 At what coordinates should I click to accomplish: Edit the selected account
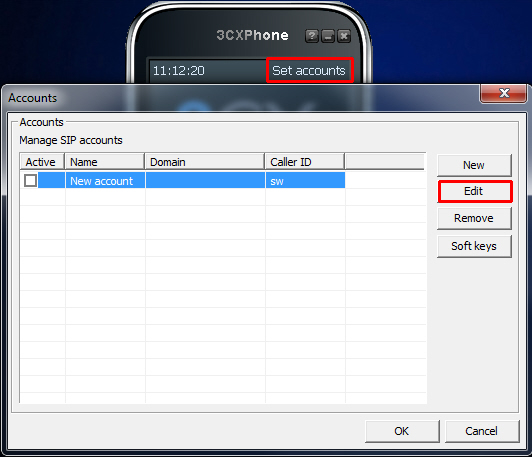474,191
